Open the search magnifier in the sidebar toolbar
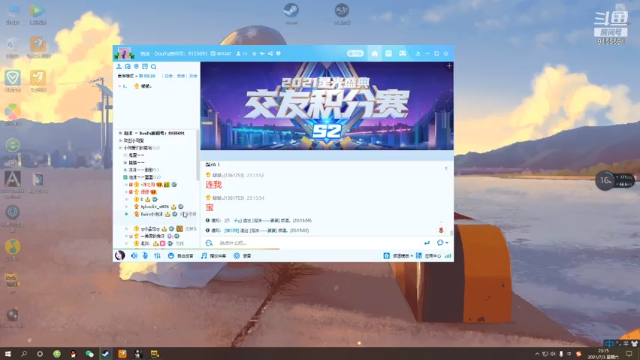This screenshot has height=360, width=640. point(153,67)
